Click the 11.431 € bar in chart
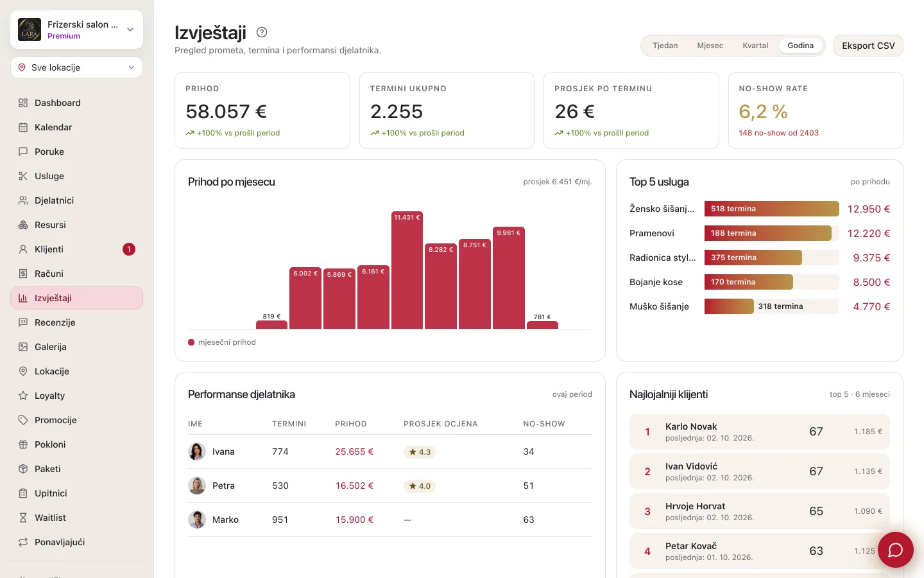The width and height of the screenshot is (924, 578). click(x=407, y=270)
